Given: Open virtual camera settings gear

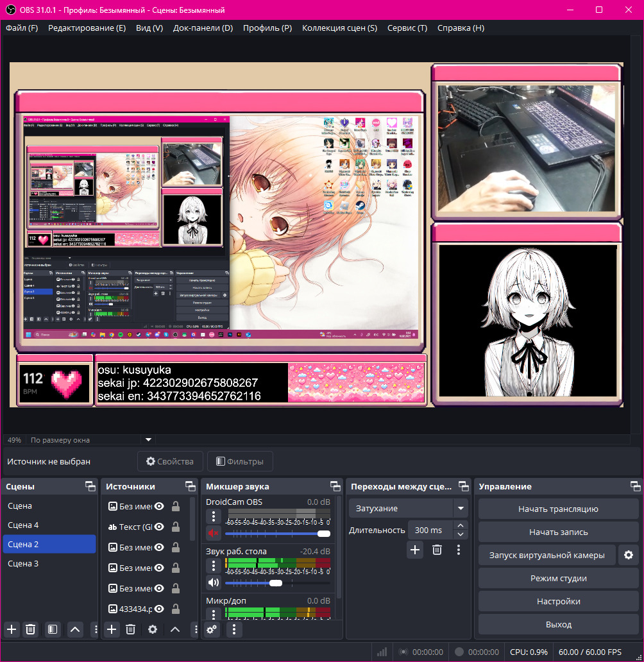Looking at the screenshot, I should pos(629,555).
